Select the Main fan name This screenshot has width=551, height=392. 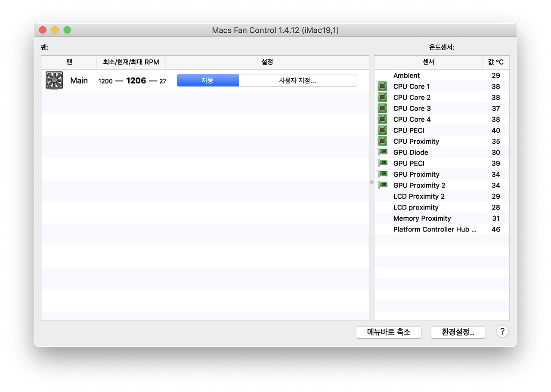[x=79, y=80]
